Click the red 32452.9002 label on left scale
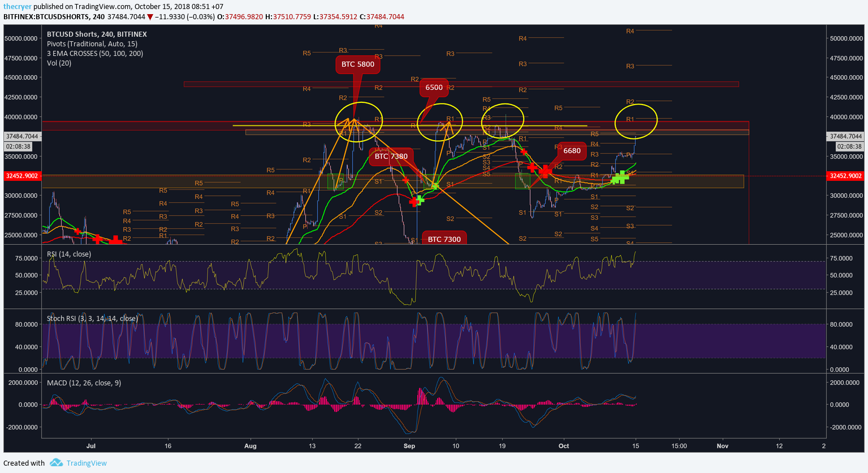The height and width of the screenshot is (473, 868). coord(21,176)
